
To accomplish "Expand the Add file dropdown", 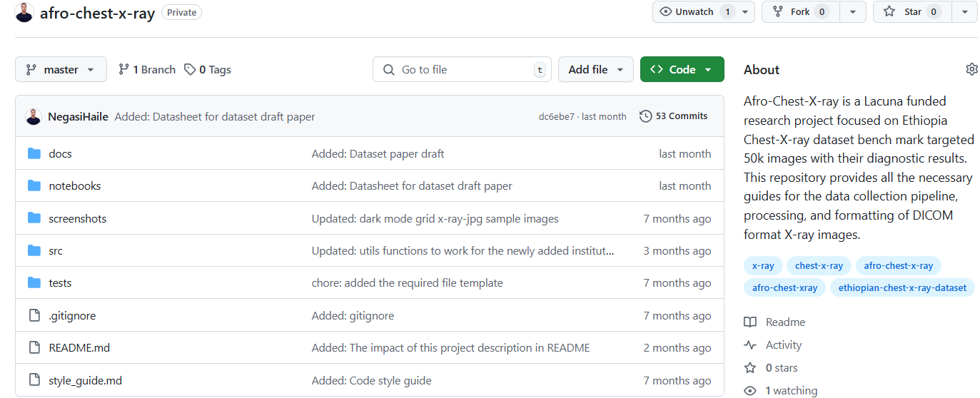I will (x=595, y=69).
